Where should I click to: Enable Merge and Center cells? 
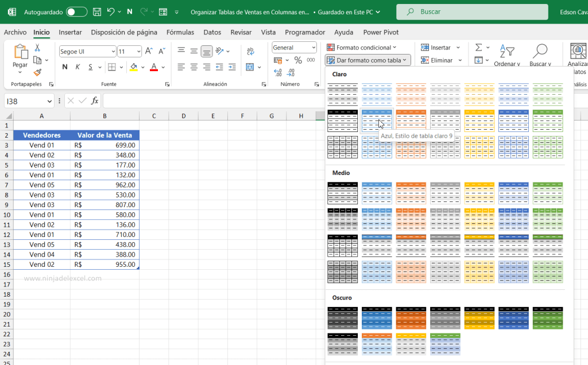(249, 67)
